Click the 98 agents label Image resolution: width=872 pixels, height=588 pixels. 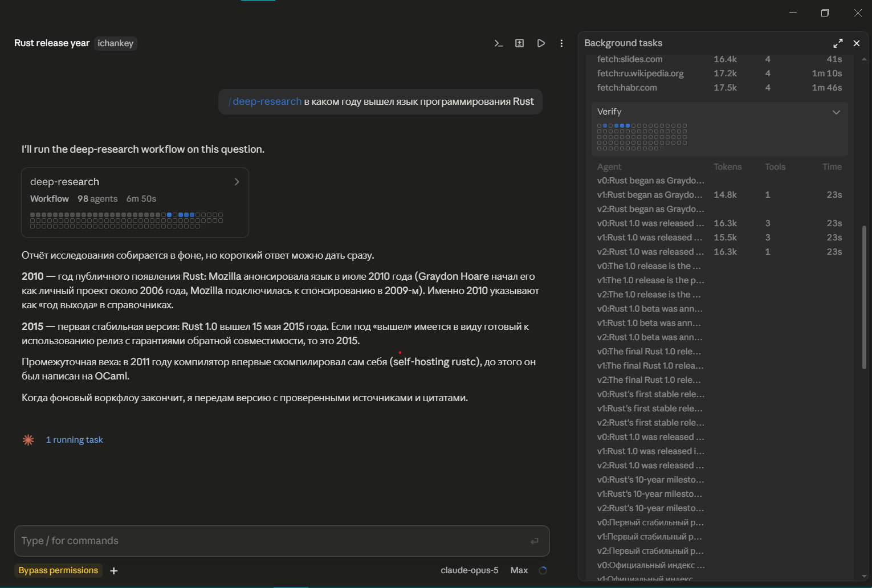pos(97,199)
